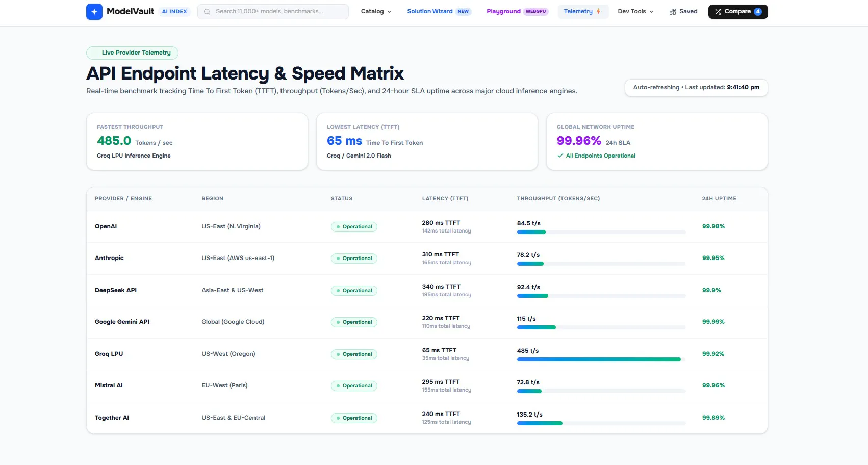Click the region US-East (N. Virginia)
868x465 pixels.
(231, 226)
